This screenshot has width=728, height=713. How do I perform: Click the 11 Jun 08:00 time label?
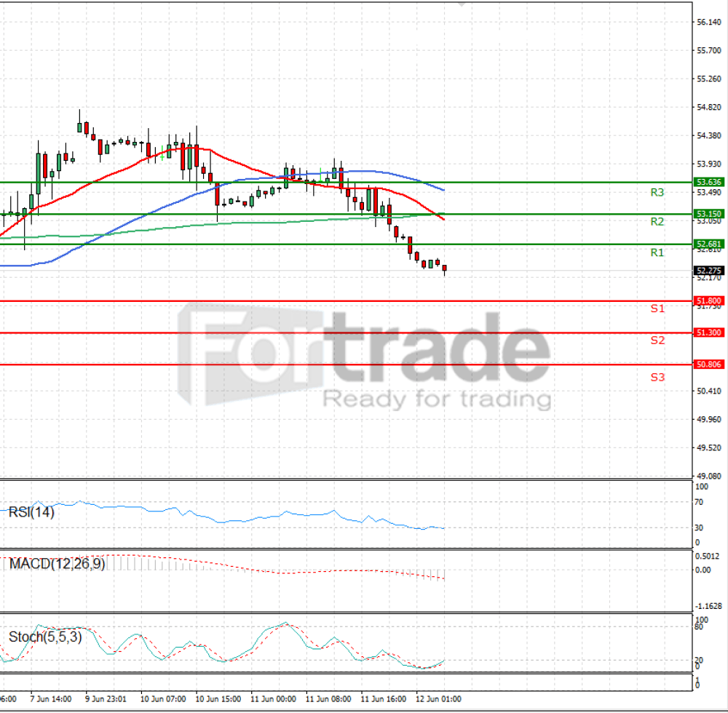pyautogui.click(x=328, y=699)
